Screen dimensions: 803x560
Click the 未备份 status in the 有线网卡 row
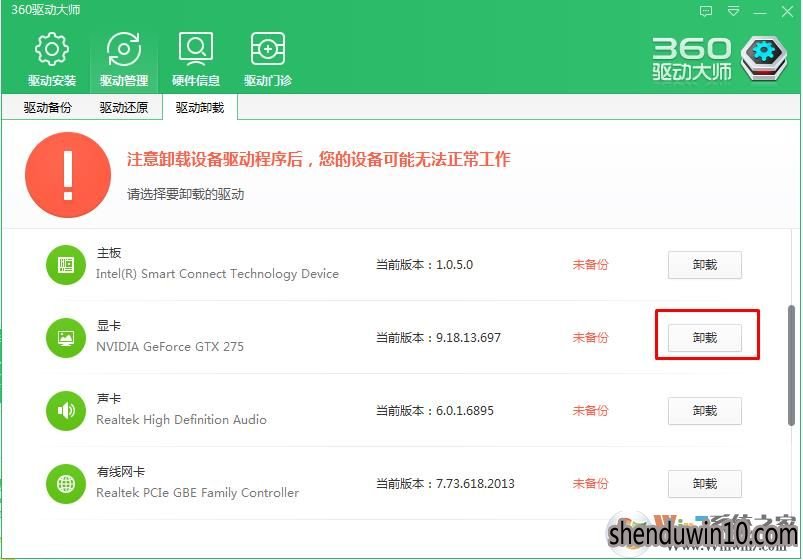[590, 484]
